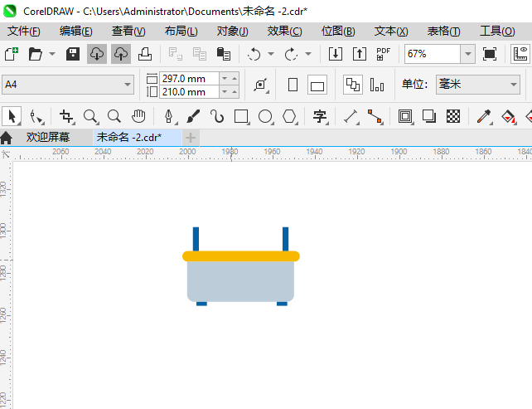Click the home icon beside tabs
This screenshot has width=532, height=409.
click(7, 138)
